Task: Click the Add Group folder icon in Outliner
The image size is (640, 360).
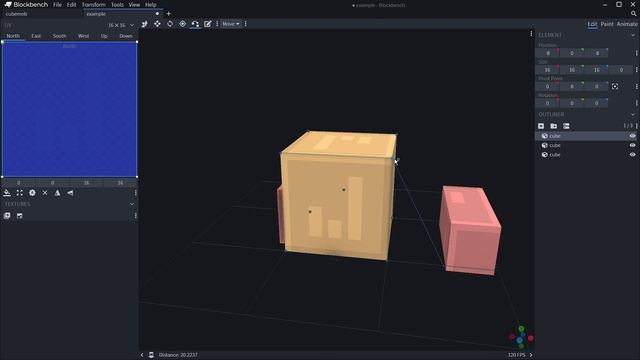Action: point(553,126)
